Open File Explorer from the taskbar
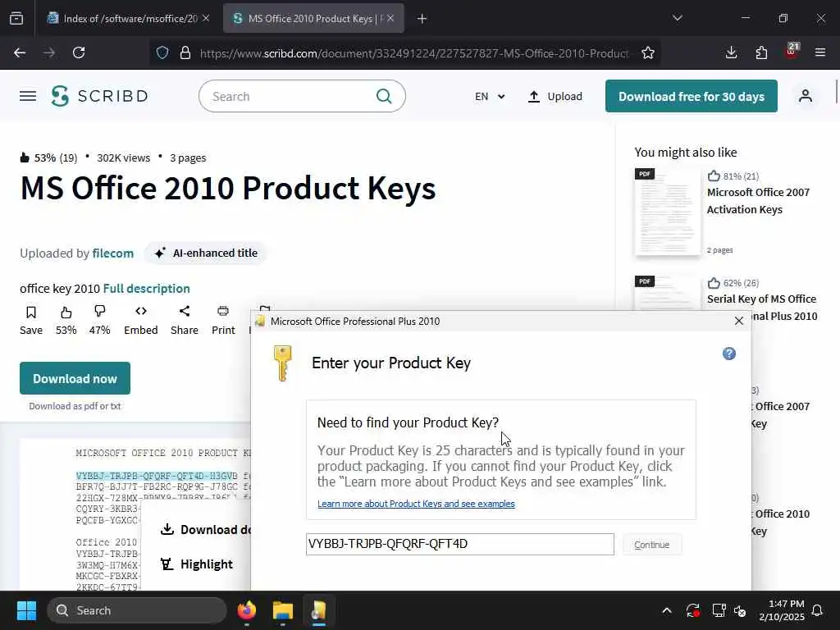 pos(283,610)
